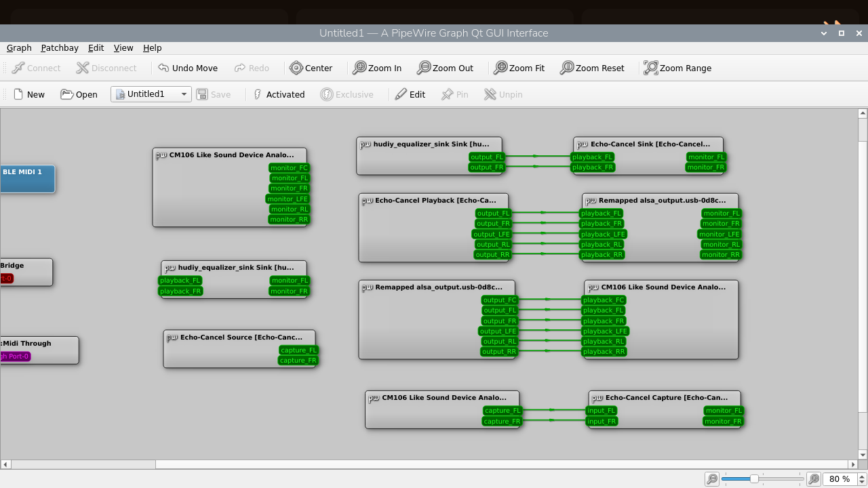
Task: Select the monitor_FL port on Echo-Cancel Sink
Action: [705, 157]
